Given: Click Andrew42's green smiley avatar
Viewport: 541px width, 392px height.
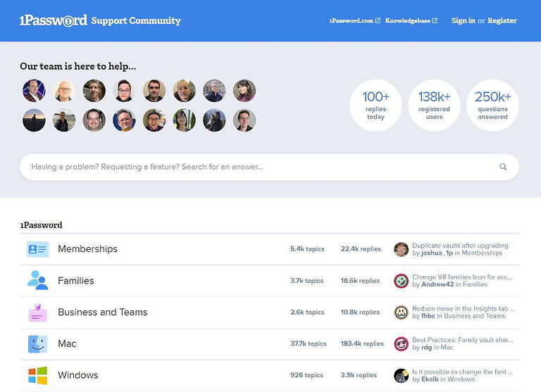Looking at the screenshot, I should [x=401, y=281].
